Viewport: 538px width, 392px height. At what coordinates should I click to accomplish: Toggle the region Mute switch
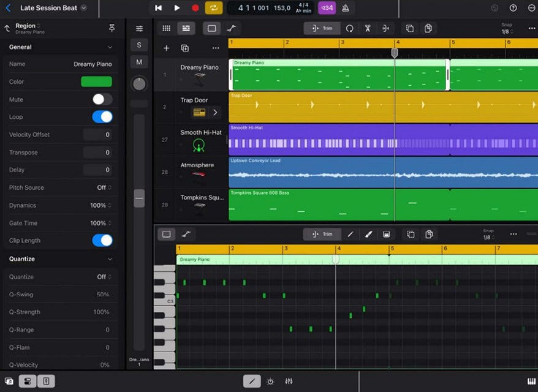tap(102, 99)
